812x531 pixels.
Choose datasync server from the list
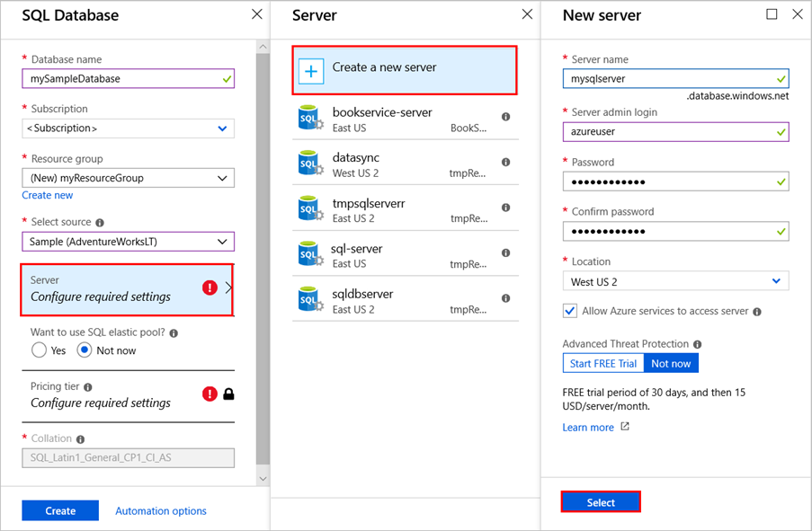(406, 164)
